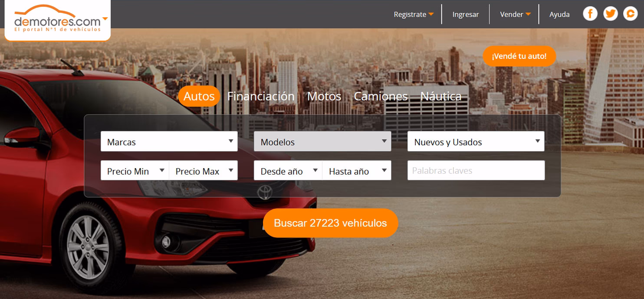Open the Precio Min dropdown
Viewport: 644px width, 299px height.
(135, 171)
